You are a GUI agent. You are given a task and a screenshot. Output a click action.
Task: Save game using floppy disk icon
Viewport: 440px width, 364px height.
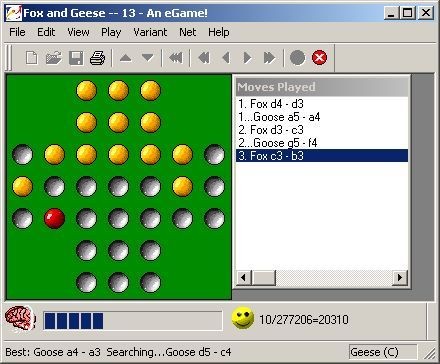tap(76, 58)
